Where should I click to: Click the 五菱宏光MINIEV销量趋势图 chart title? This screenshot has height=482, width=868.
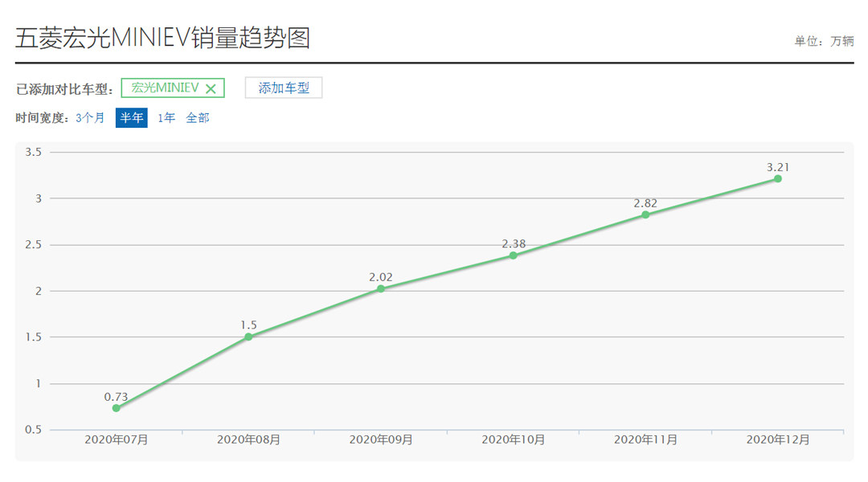point(162,38)
